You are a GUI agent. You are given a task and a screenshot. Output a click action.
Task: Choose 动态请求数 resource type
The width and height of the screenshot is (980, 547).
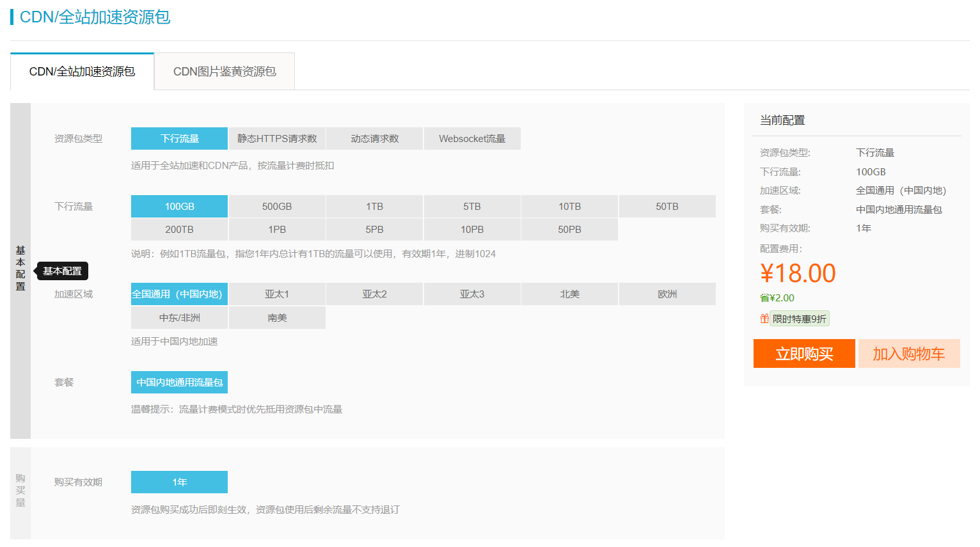pyautogui.click(x=375, y=139)
